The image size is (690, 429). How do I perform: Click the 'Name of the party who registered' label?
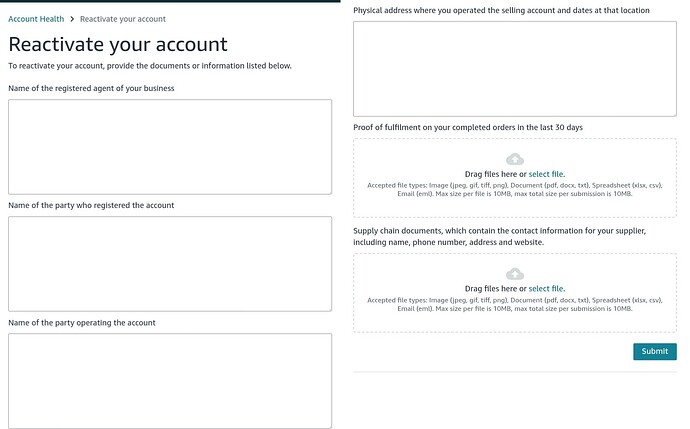pos(91,205)
